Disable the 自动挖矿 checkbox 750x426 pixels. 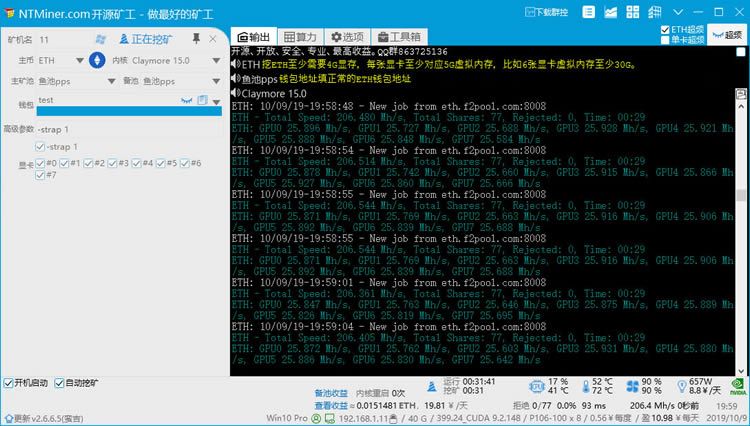(x=59, y=383)
